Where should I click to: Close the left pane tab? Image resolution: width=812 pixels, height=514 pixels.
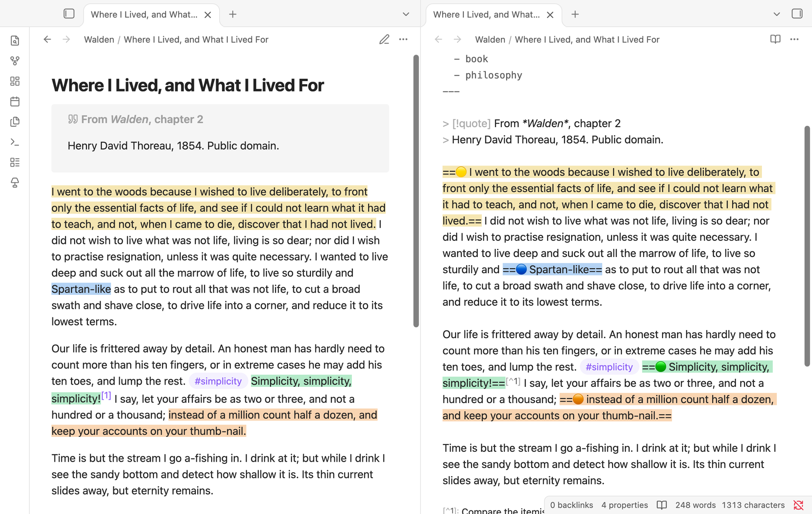208,15
